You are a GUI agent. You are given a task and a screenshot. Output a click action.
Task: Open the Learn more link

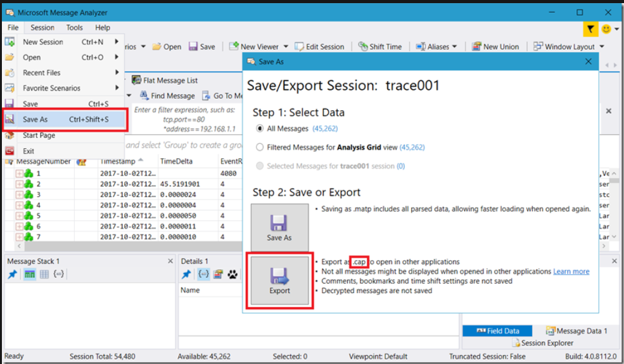[571, 272]
